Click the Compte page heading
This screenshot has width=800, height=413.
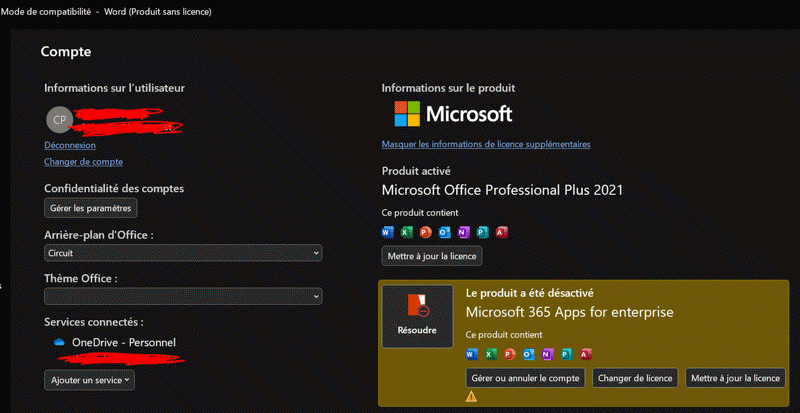click(x=66, y=52)
